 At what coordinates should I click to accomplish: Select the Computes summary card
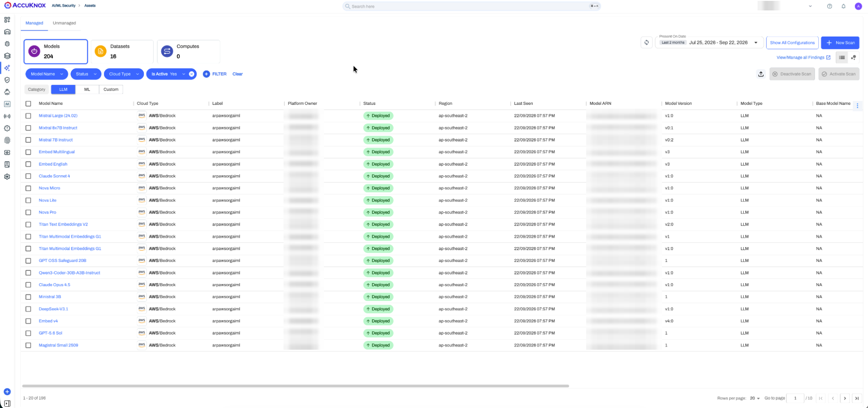click(188, 51)
